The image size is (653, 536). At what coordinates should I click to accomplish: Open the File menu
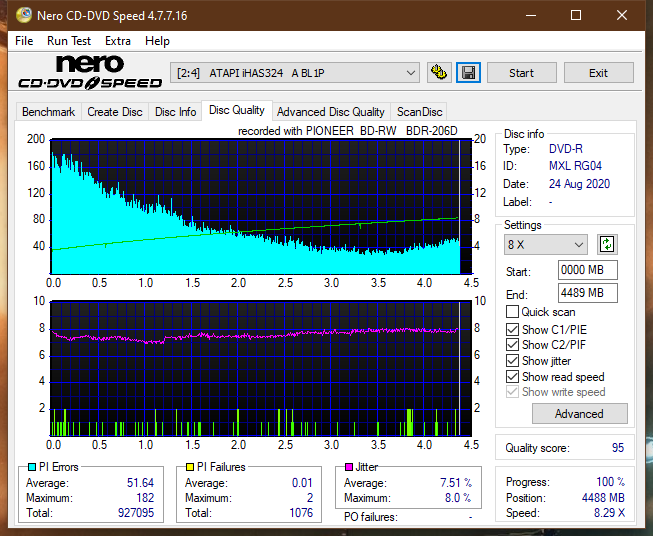[x=24, y=41]
